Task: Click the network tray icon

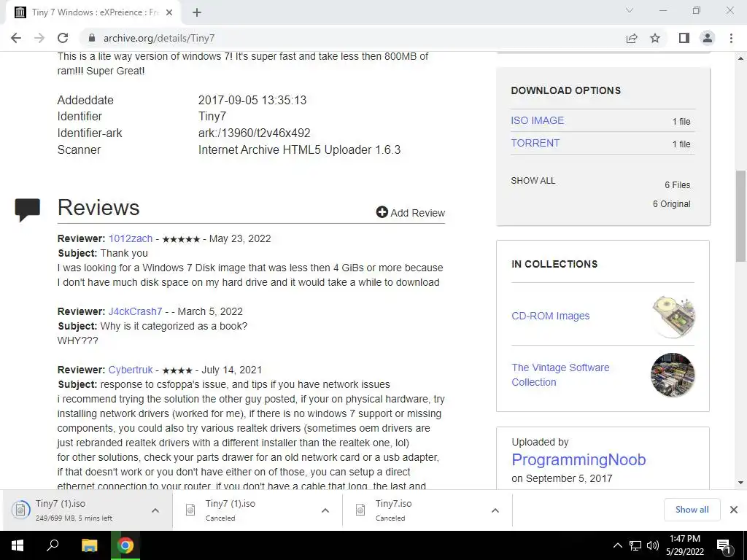Action: click(x=635, y=545)
